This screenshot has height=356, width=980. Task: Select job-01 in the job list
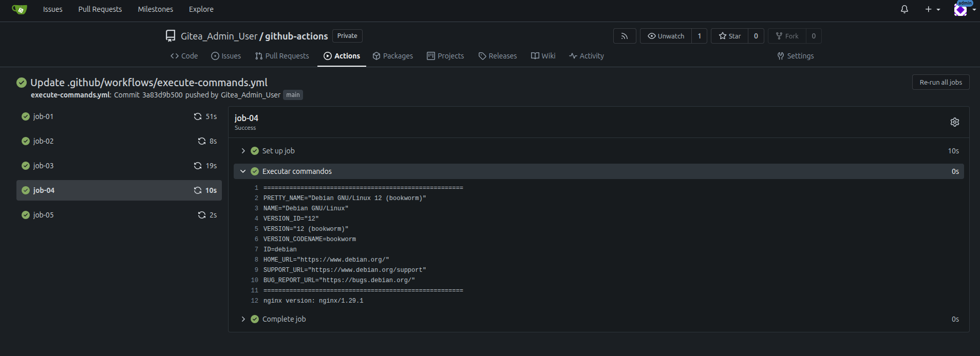[119, 116]
